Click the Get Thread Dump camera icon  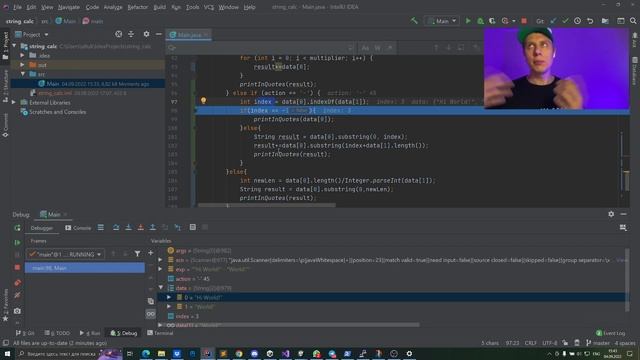tap(17, 311)
